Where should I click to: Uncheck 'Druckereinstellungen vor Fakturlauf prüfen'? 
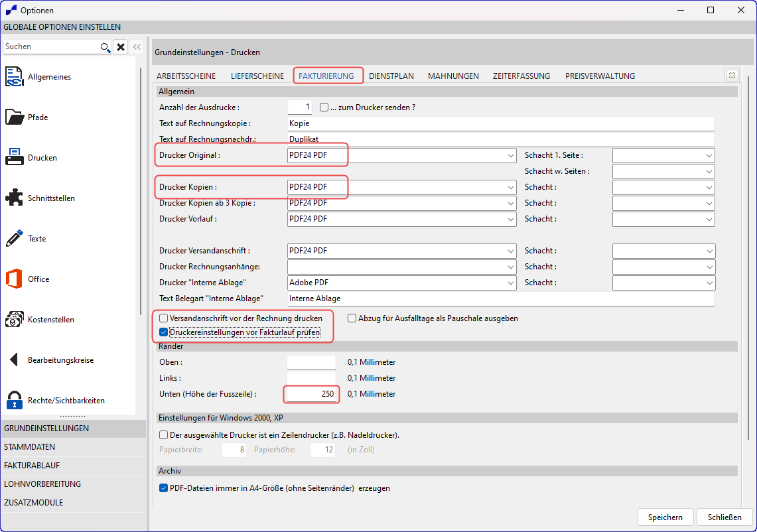pyautogui.click(x=164, y=332)
